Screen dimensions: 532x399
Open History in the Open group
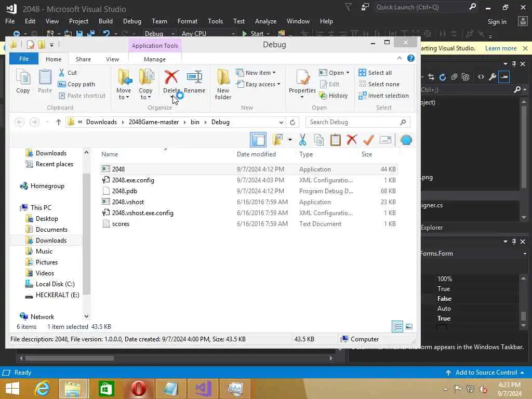334,96
